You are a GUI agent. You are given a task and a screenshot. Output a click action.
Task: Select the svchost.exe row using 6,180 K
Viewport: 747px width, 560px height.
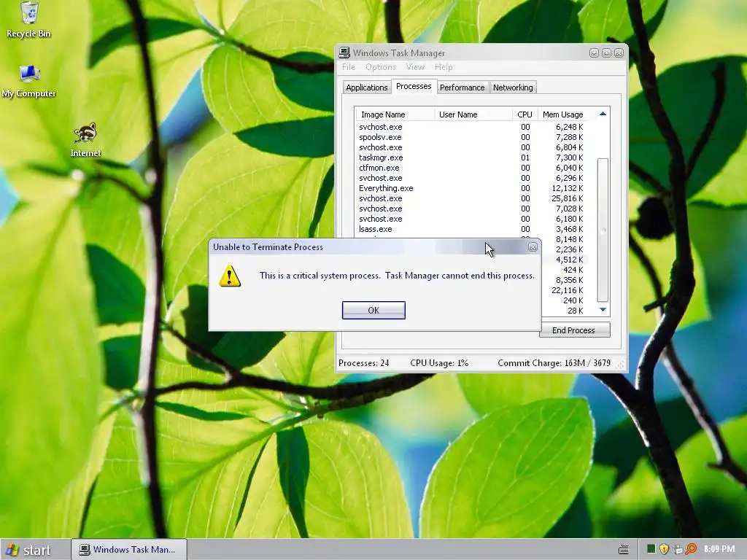[472, 219]
